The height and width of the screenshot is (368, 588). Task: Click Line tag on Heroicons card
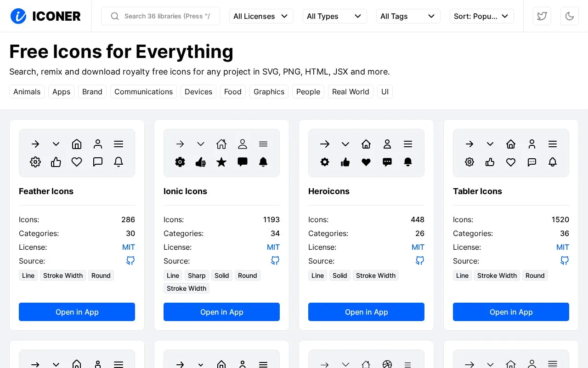(317, 276)
